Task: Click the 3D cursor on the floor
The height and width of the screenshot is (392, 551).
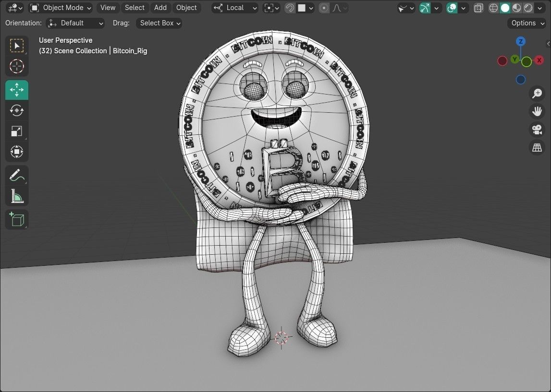Action: 282,338
